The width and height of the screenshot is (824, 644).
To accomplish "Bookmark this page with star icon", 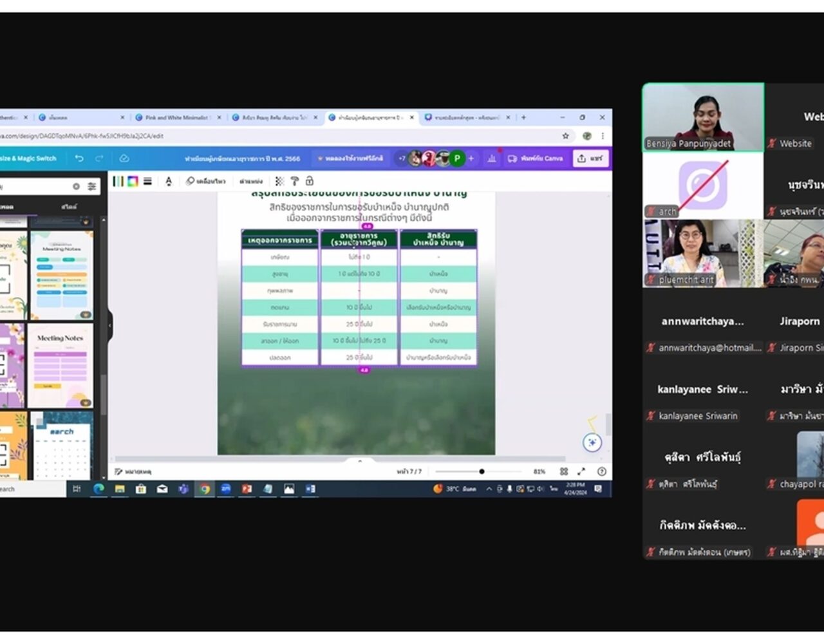I will (565, 136).
